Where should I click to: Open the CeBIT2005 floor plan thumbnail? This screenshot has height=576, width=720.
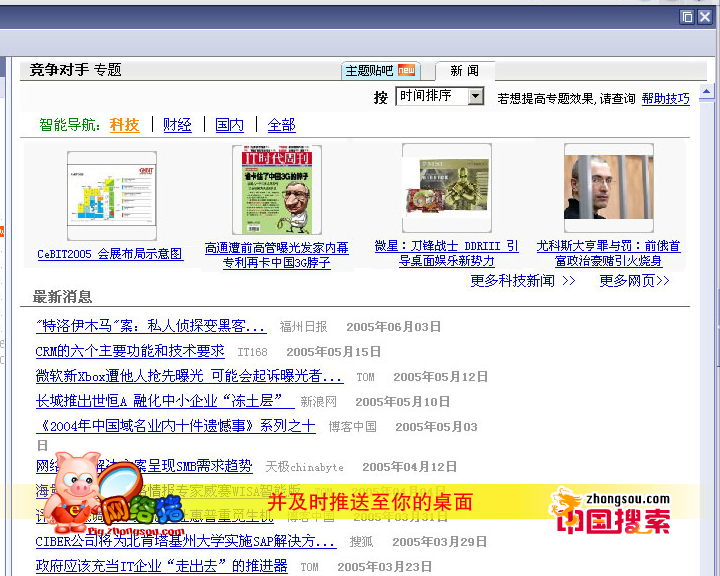[112, 195]
